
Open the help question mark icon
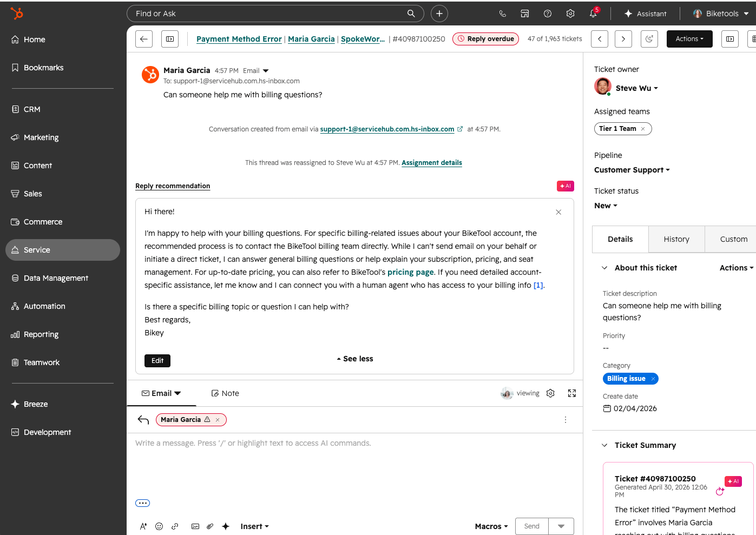[548, 14]
